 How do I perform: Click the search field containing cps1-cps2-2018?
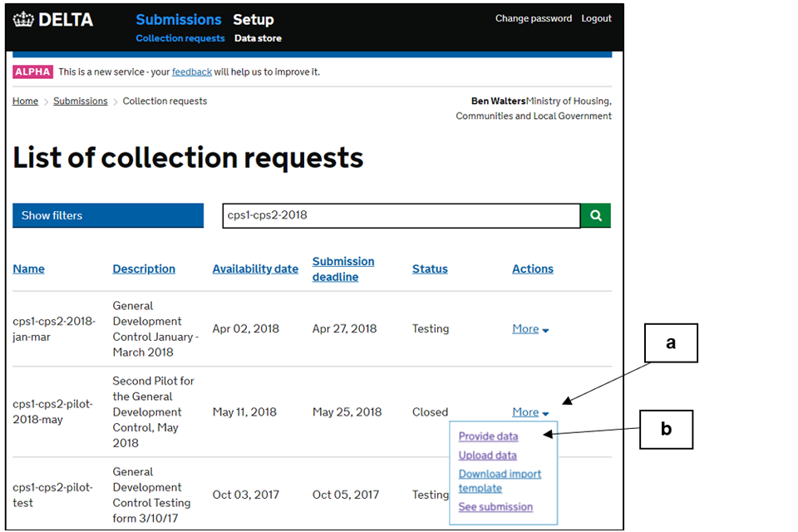pyautogui.click(x=401, y=215)
